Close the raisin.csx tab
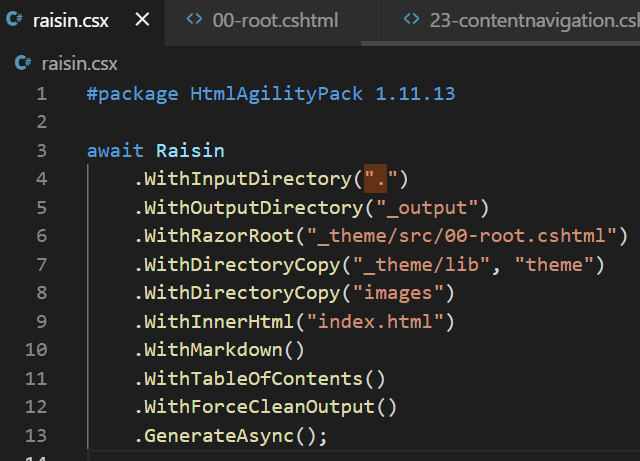Image resolution: width=640 pixels, height=461 pixels. click(x=143, y=19)
